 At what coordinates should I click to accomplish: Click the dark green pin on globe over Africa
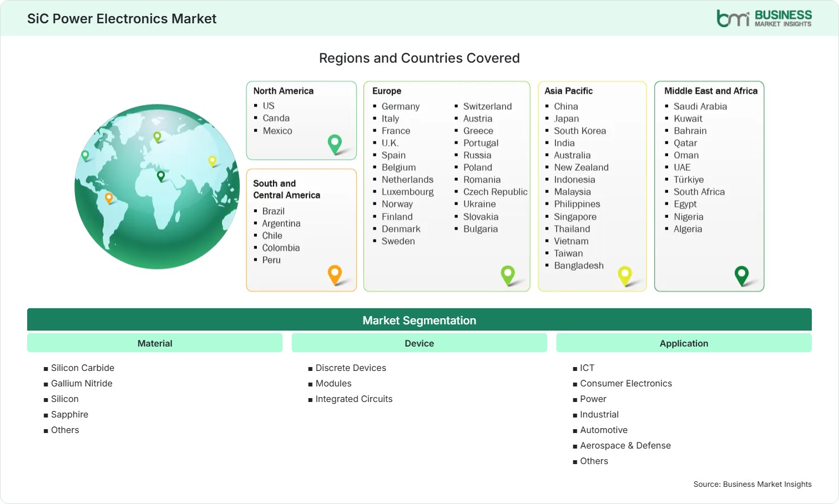161,176
